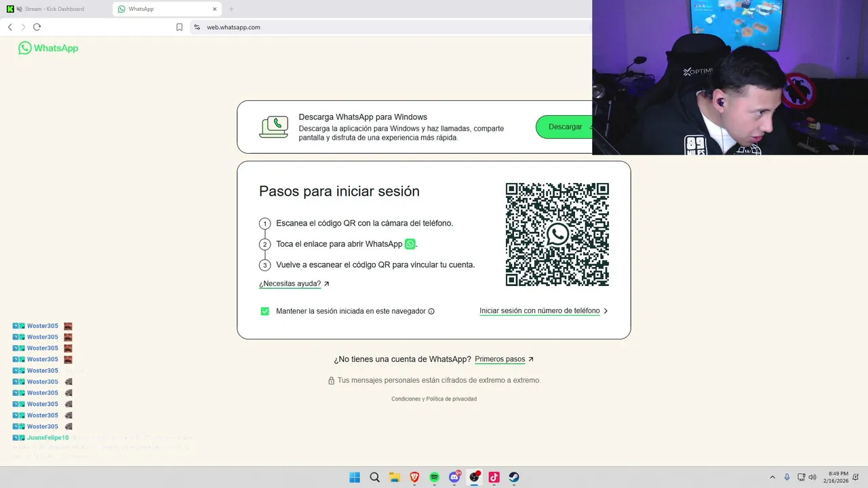Open Brave browser from the taskbar
Image resolution: width=868 pixels, height=488 pixels.
click(x=414, y=477)
